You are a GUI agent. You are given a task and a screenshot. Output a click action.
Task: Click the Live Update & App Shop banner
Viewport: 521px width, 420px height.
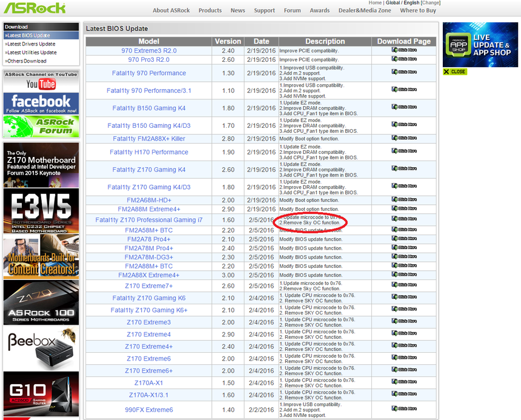(480, 45)
